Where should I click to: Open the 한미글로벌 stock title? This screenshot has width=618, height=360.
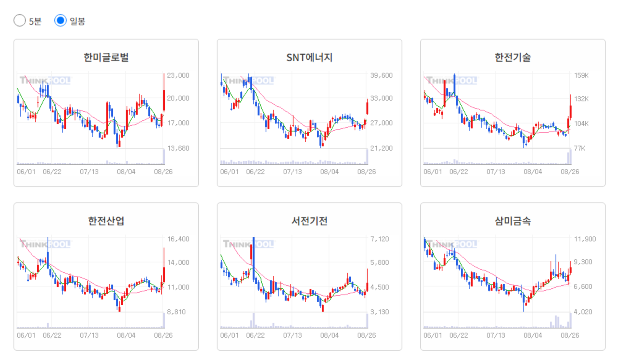(106, 58)
